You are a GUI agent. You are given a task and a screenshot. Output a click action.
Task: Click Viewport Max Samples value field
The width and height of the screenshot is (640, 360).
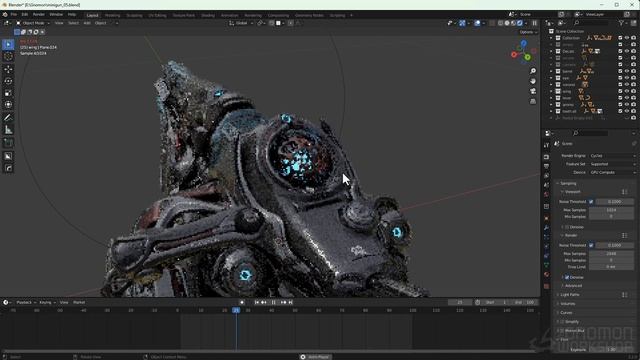[611, 210]
